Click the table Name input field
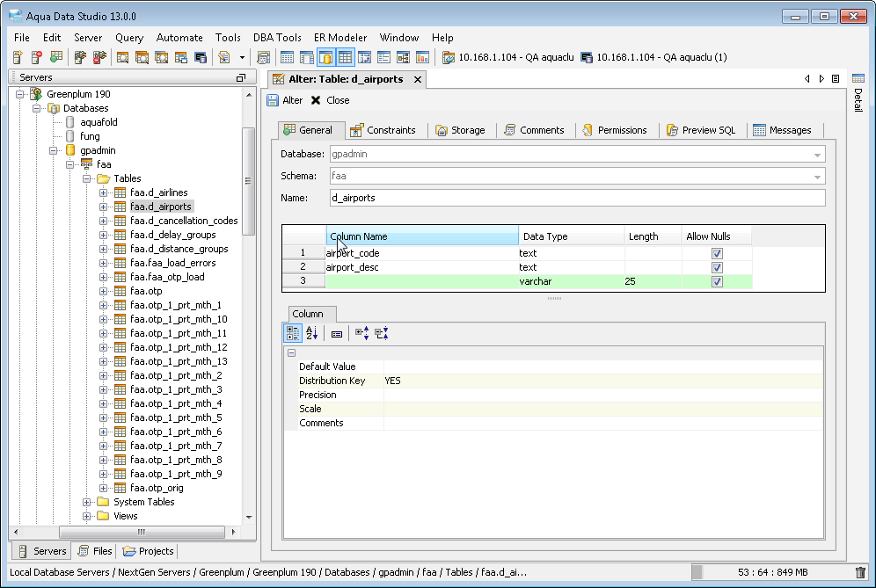Screen dimensions: 876x588 [x=577, y=198]
